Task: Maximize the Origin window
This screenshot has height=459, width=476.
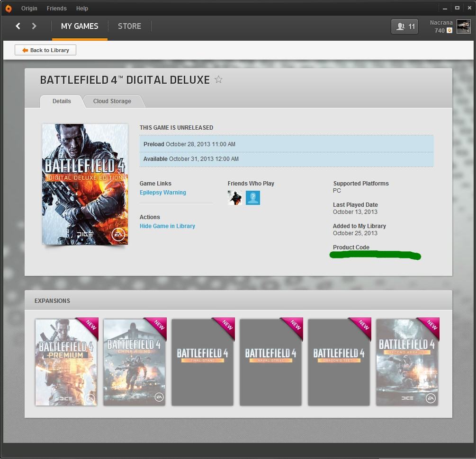Action: pyautogui.click(x=457, y=8)
